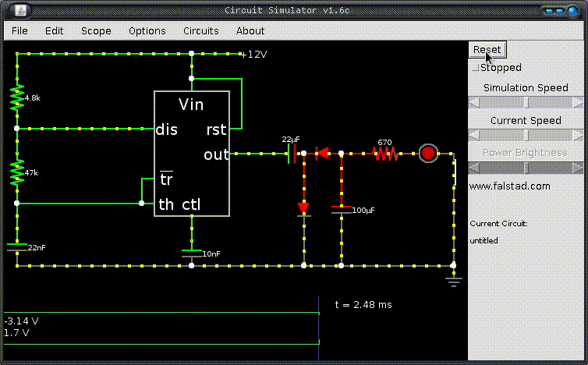Image resolution: width=588 pixels, height=365 pixels.
Task: Click the Current Circuit label
Action: [x=499, y=224]
